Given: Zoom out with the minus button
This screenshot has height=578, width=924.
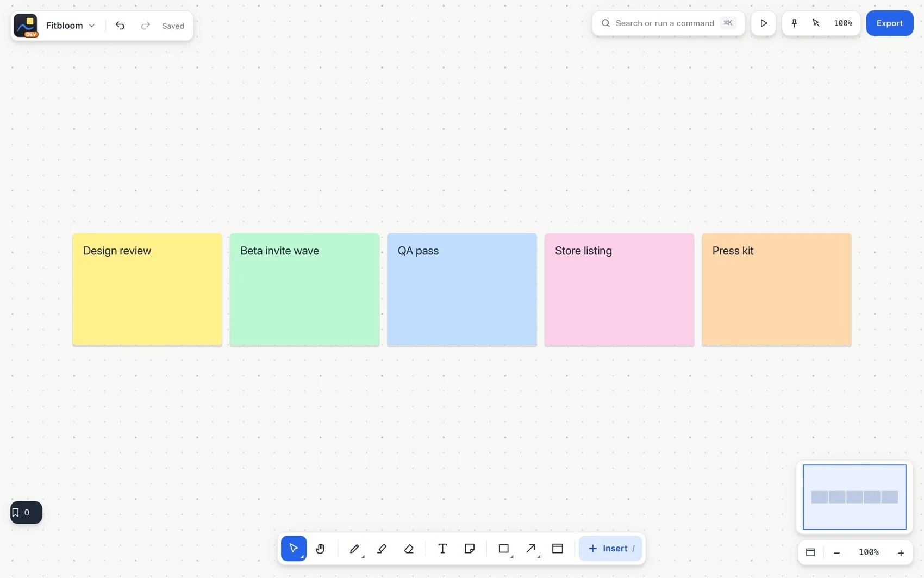Looking at the screenshot, I should click(837, 552).
